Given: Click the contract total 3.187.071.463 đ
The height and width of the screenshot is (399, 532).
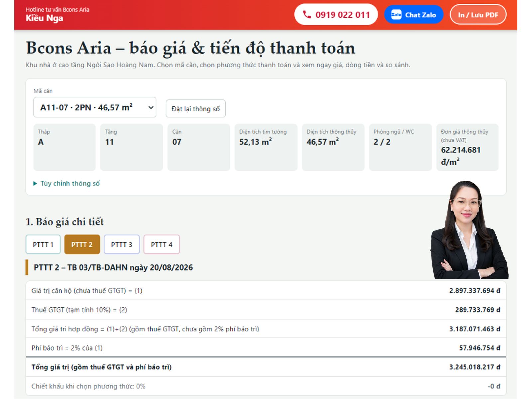Looking at the screenshot, I should pos(475,329).
